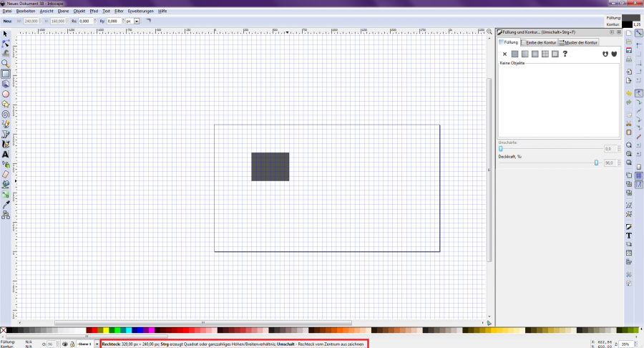Click the Print icon in command bar
This screenshot has width=644, height=348.
pyautogui.click(x=628, y=60)
